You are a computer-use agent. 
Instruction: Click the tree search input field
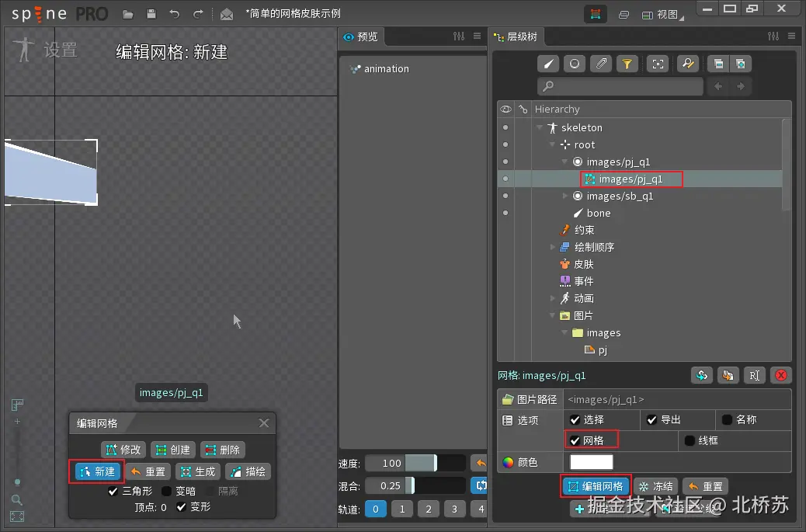point(620,86)
